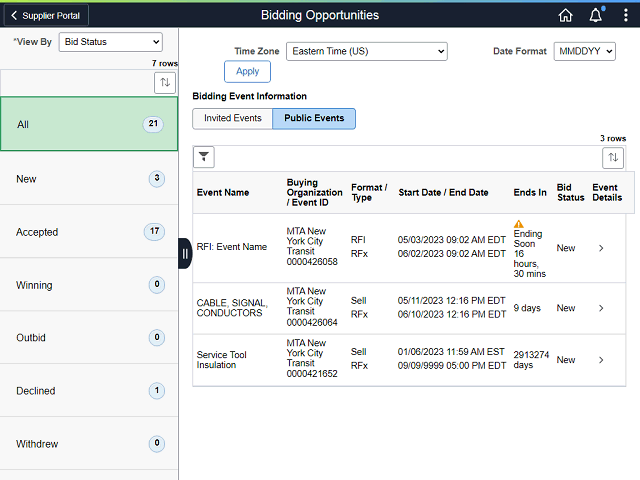The width and height of the screenshot is (640, 480).
Task: Switch to Public Events tab
Action: 314,118
